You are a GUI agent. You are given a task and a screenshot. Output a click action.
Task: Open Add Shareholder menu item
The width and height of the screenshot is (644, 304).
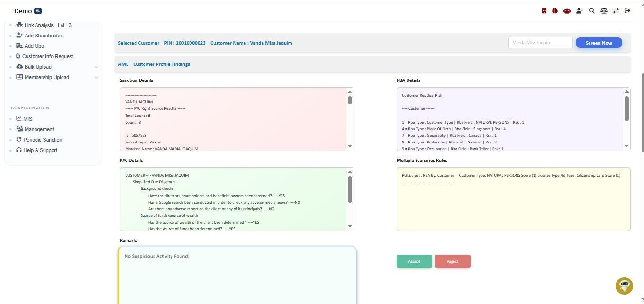[43, 36]
